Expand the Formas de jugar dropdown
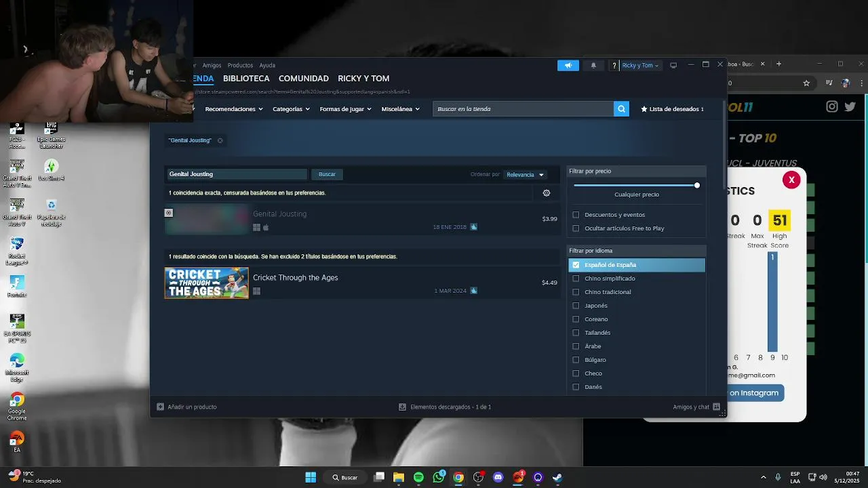 coord(346,109)
